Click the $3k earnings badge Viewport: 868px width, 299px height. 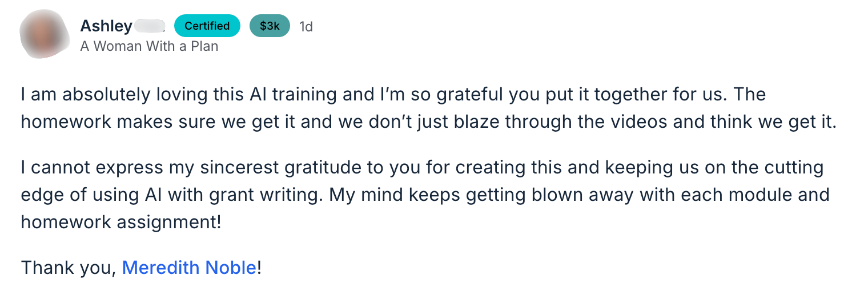(270, 26)
